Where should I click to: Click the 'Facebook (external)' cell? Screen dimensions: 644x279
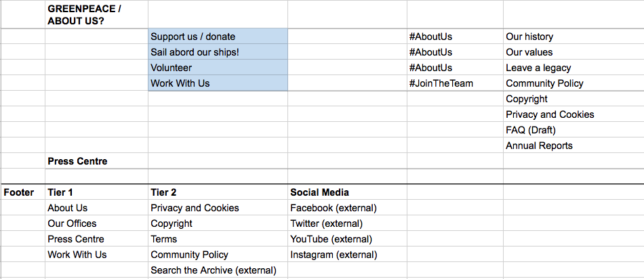coord(348,208)
